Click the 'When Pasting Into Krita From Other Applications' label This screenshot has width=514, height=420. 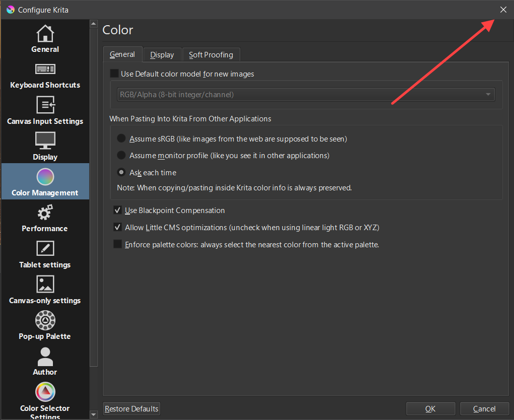point(190,118)
